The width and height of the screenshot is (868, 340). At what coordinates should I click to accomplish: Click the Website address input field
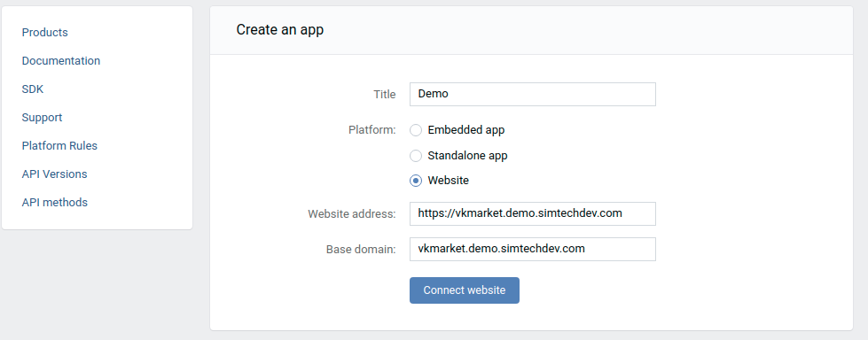pos(533,214)
